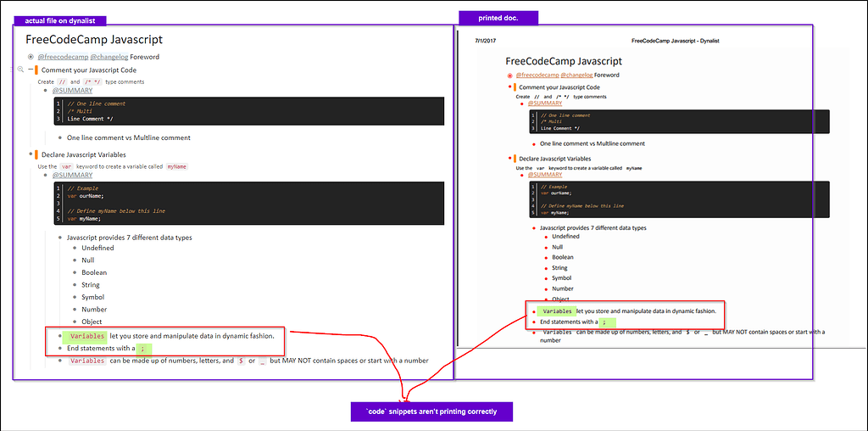Click the magnifier zoom icon beside Comment your Javascript Code

(x=20, y=70)
